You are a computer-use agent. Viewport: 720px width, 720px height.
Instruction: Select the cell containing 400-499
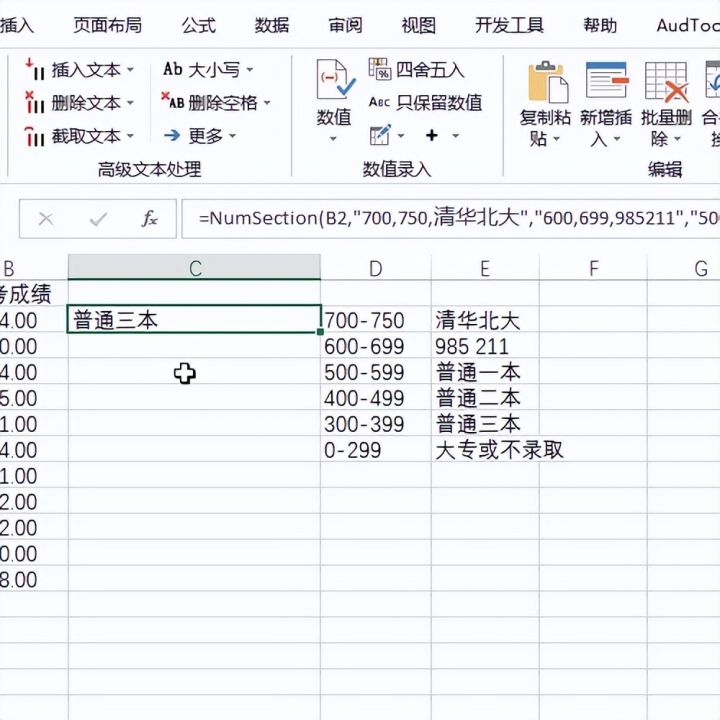pyautogui.click(x=376, y=398)
